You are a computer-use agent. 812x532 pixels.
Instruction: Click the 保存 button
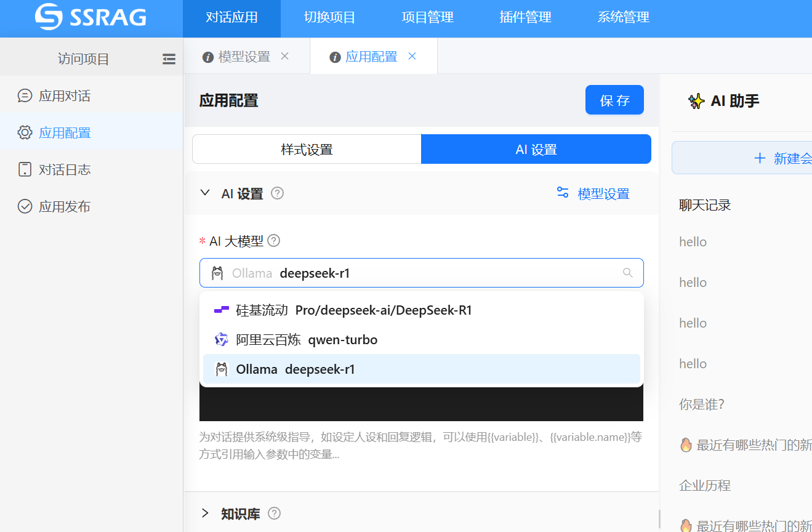614,100
